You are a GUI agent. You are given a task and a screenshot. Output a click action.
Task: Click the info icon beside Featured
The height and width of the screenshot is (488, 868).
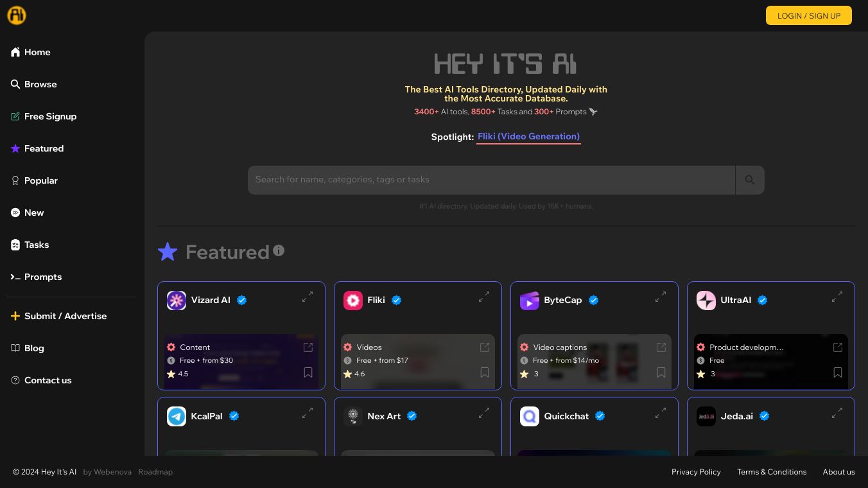pos(279,250)
